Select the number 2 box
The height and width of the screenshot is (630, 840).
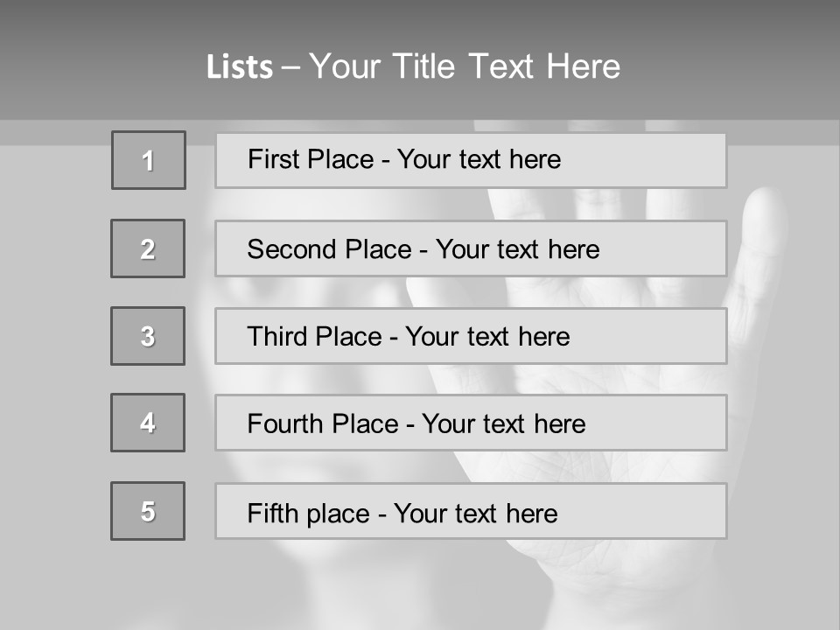coord(148,248)
